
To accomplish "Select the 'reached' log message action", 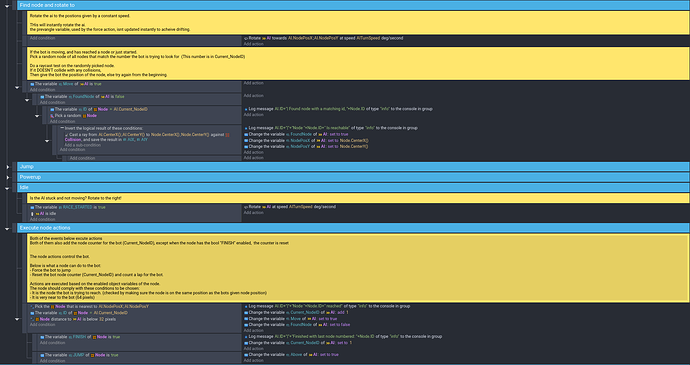I will click(x=327, y=306).
